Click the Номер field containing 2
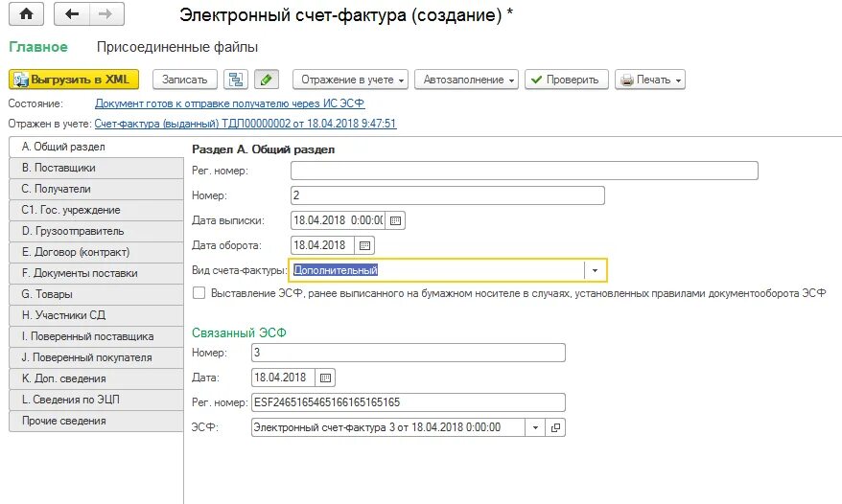This screenshot has width=842, height=504. click(x=448, y=195)
